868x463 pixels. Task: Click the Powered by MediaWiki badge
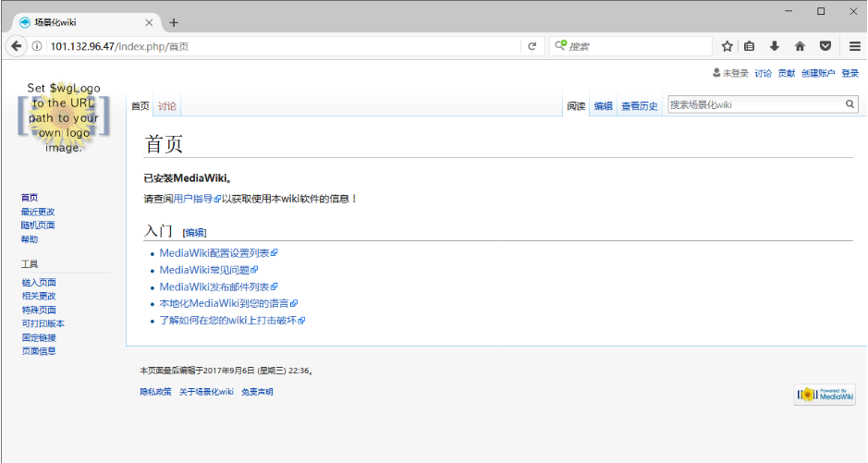[x=825, y=395]
